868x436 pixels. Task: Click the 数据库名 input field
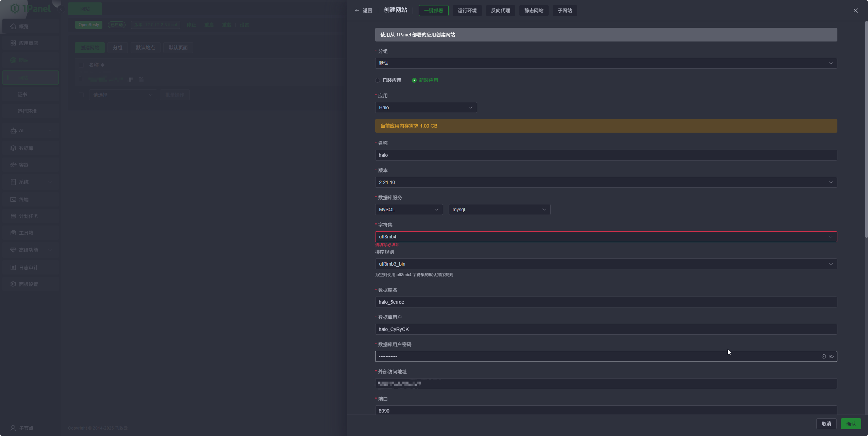(x=605, y=302)
